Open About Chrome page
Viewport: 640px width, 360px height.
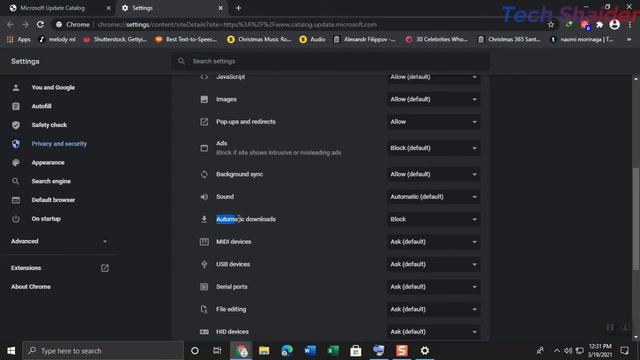(31, 287)
